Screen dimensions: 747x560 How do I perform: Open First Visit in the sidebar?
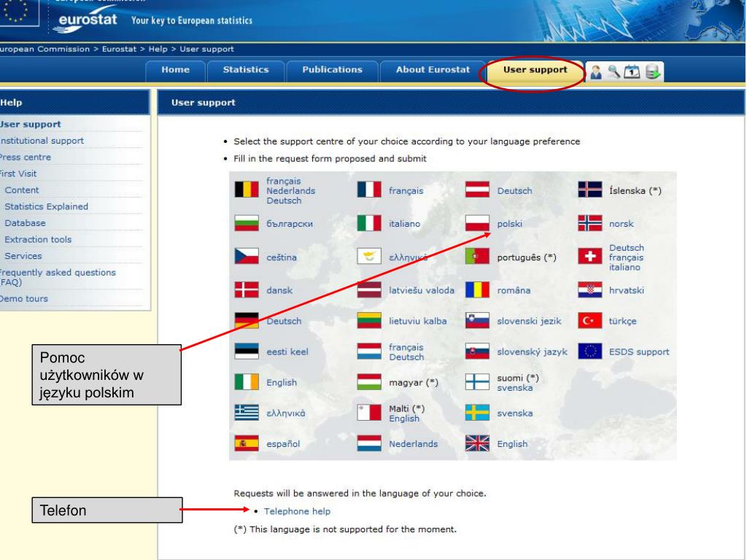pyautogui.click(x=18, y=174)
